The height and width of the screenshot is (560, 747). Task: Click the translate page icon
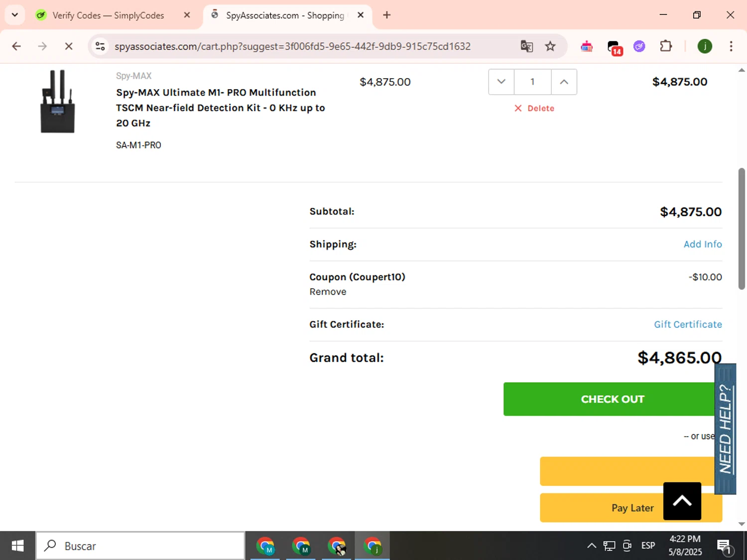[x=526, y=46]
